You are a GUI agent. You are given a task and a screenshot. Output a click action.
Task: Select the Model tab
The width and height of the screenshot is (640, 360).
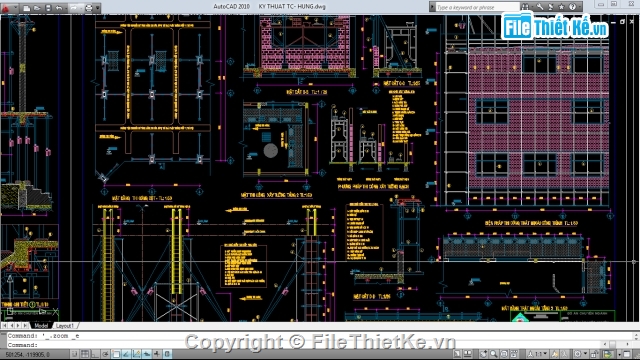(41, 325)
